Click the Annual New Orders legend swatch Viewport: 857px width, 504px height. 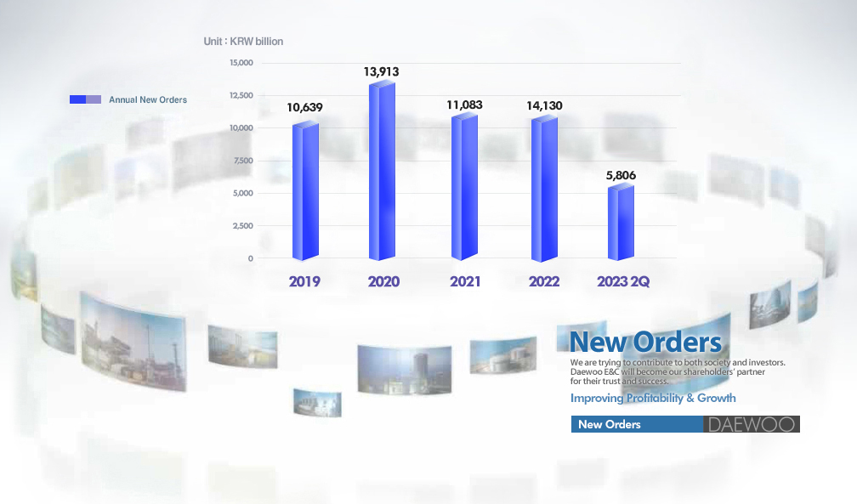tap(85, 99)
